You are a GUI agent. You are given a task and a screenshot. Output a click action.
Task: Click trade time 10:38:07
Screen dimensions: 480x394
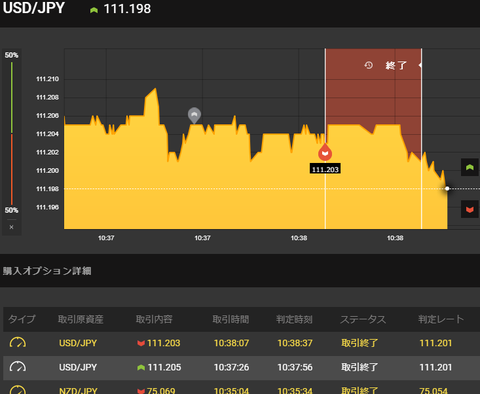pyautogui.click(x=231, y=343)
